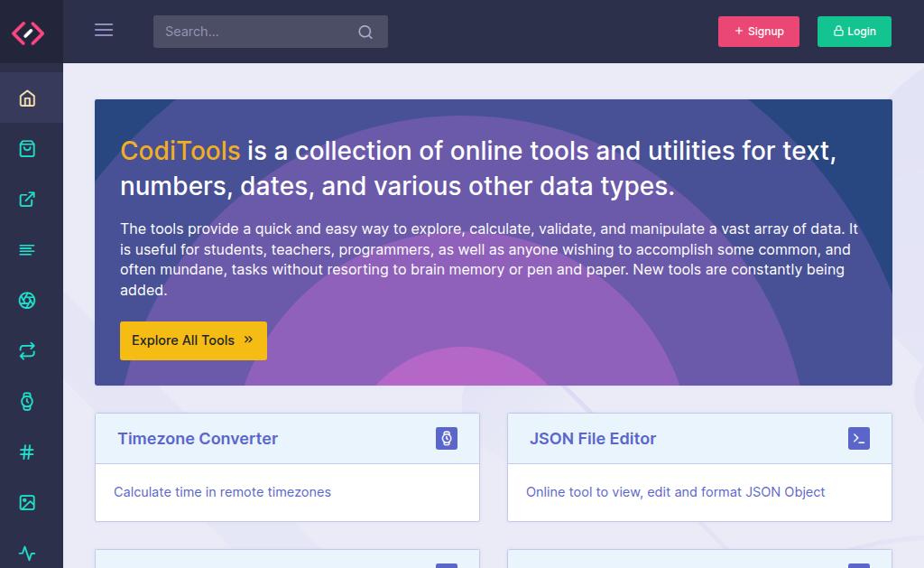Click Explore All Tools button
924x568 pixels.
click(x=193, y=340)
